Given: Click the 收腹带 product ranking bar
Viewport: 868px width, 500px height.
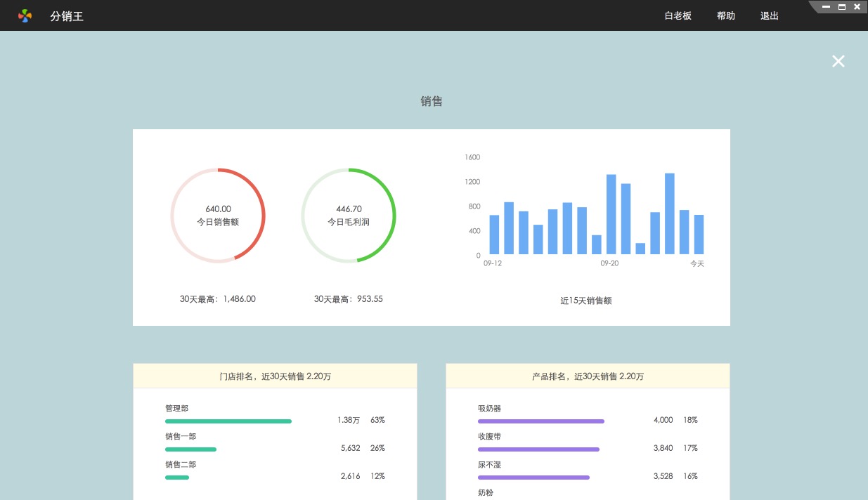Looking at the screenshot, I should click(x=538, y=449).
